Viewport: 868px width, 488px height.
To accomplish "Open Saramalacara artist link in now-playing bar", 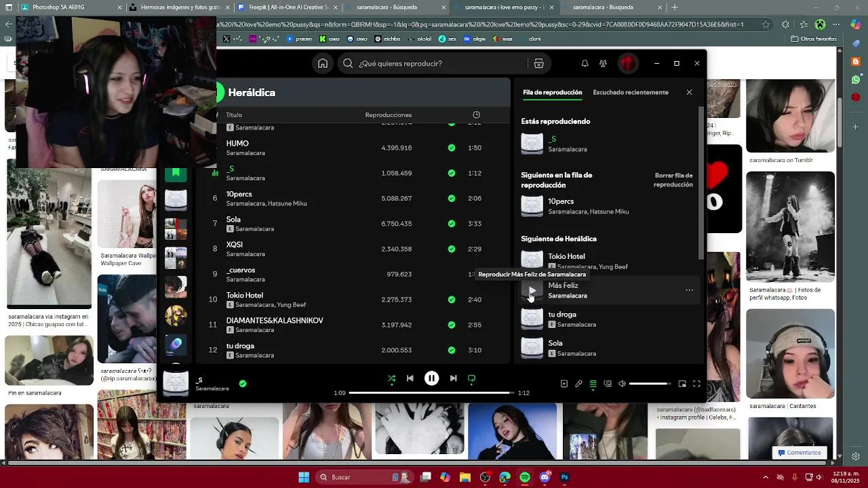I will [x=212, y=388].
